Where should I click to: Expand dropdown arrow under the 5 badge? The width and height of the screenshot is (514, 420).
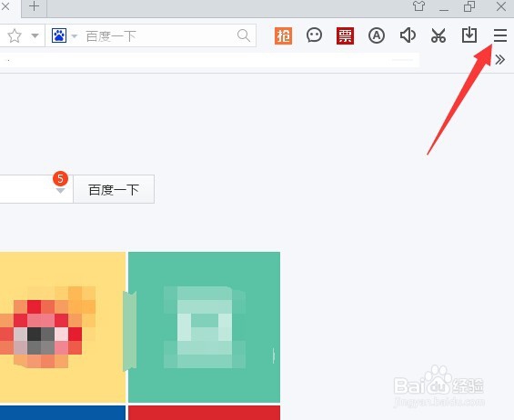(x=60, y=190)
